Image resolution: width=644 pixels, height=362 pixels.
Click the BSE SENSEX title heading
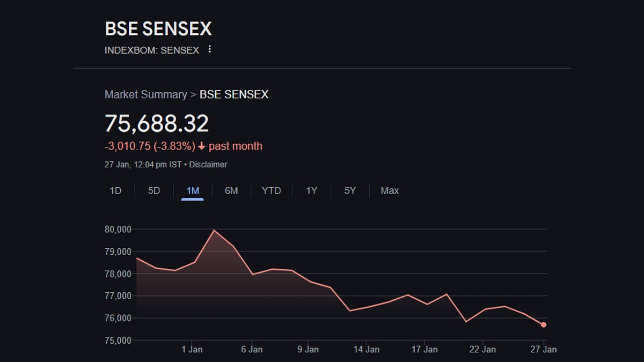158,28
